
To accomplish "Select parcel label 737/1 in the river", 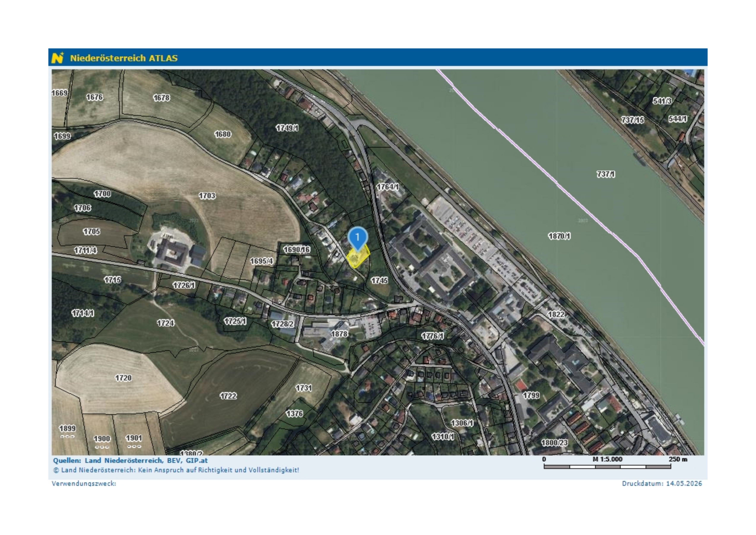I will tap(605, 174).
